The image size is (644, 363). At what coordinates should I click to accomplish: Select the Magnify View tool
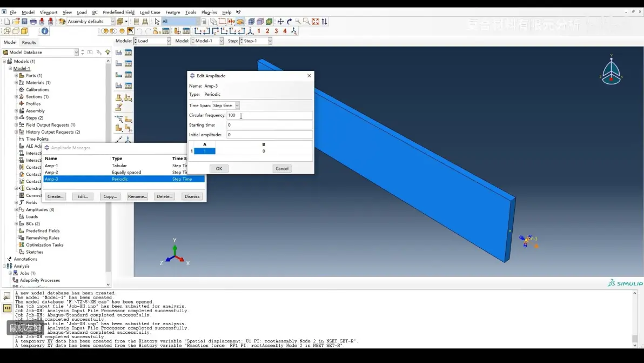click(x=298, y=22)
